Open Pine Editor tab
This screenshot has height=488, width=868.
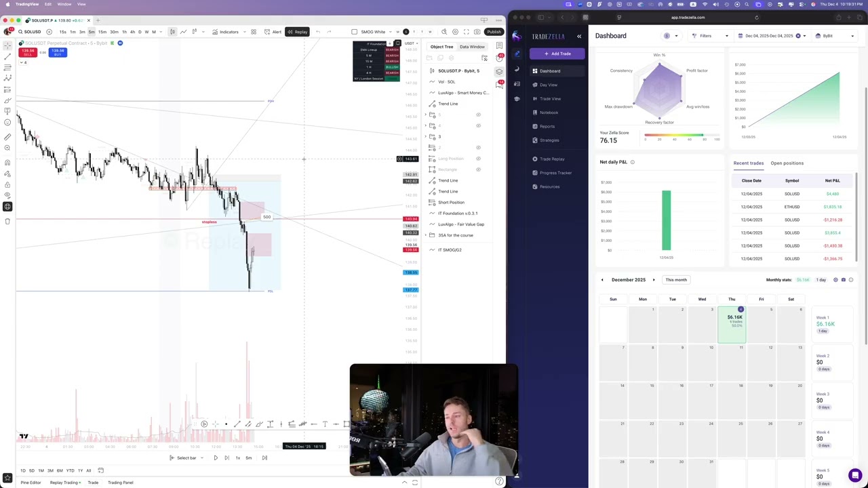click(31, 483)
